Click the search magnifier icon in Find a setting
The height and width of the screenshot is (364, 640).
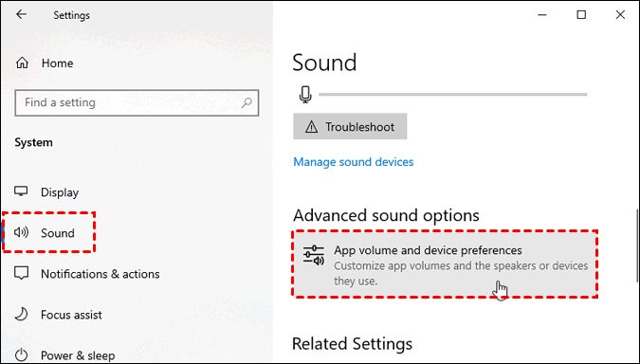pos(247,102)
